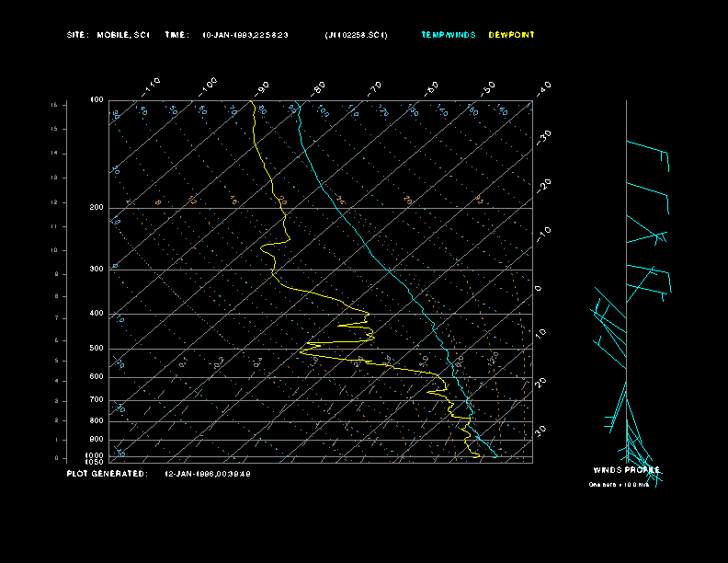
Task: Click the 'SITE:' header label
Action: point(77,35)
